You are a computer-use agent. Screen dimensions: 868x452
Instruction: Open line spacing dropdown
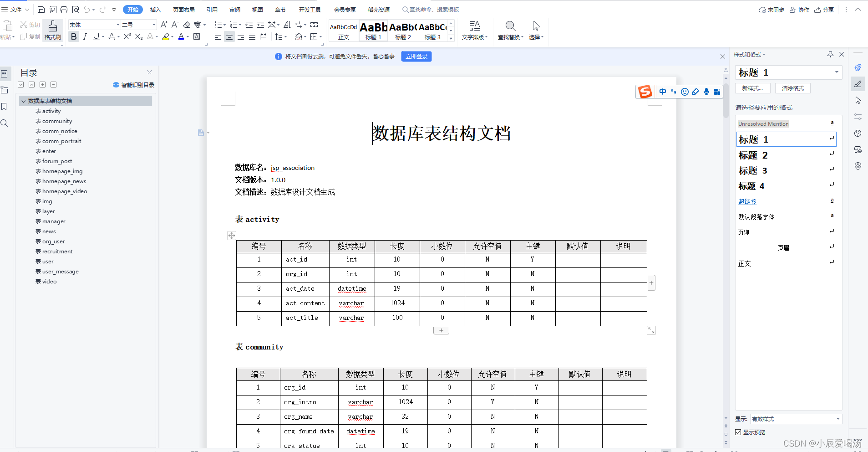click(280, 36)
